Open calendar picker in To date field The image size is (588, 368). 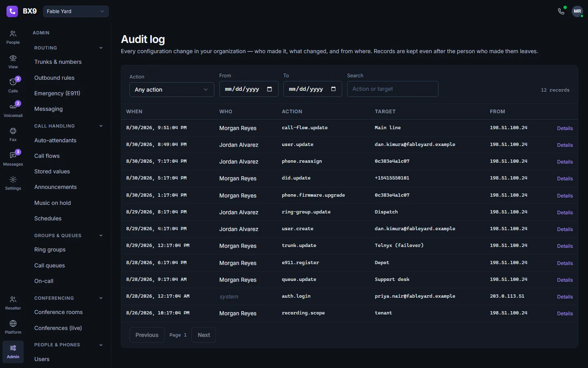333,89
